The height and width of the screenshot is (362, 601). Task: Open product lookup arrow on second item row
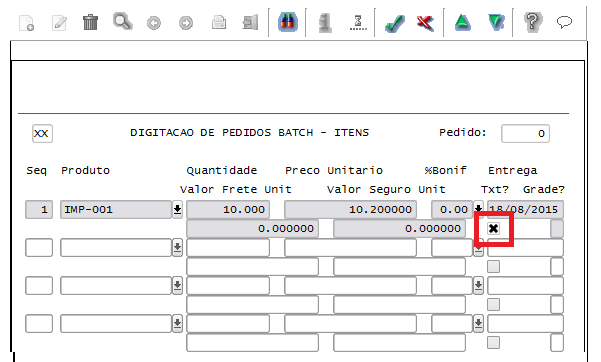(177, 248)
